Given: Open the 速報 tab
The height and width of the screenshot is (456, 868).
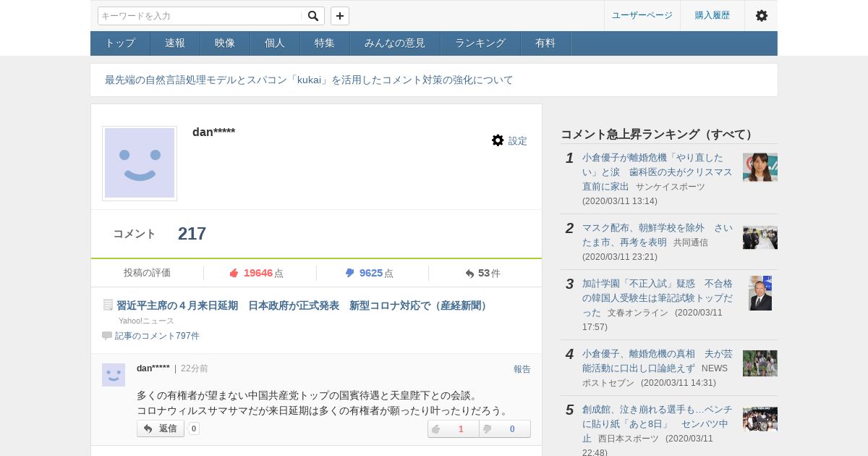Looking at the screenshot, I should 175,43.
